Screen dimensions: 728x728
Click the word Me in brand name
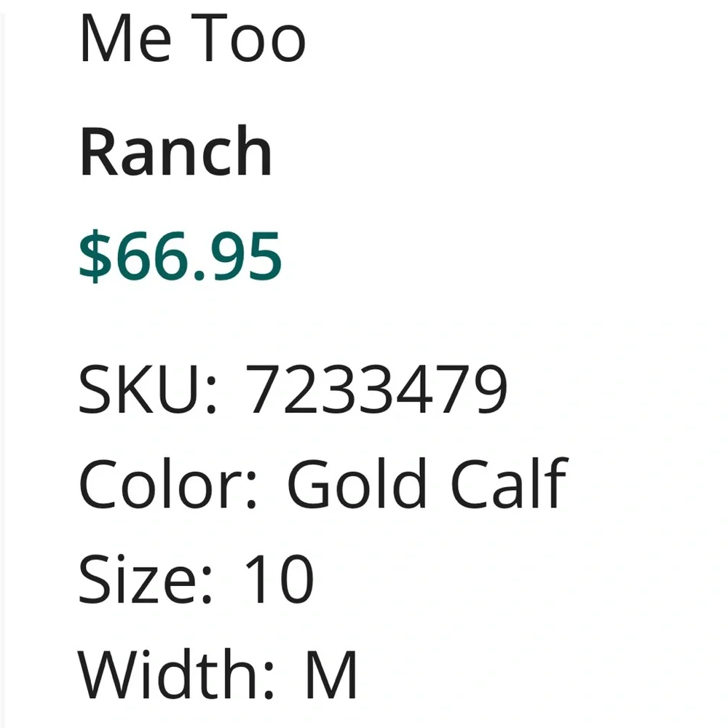tap(126, 38)
